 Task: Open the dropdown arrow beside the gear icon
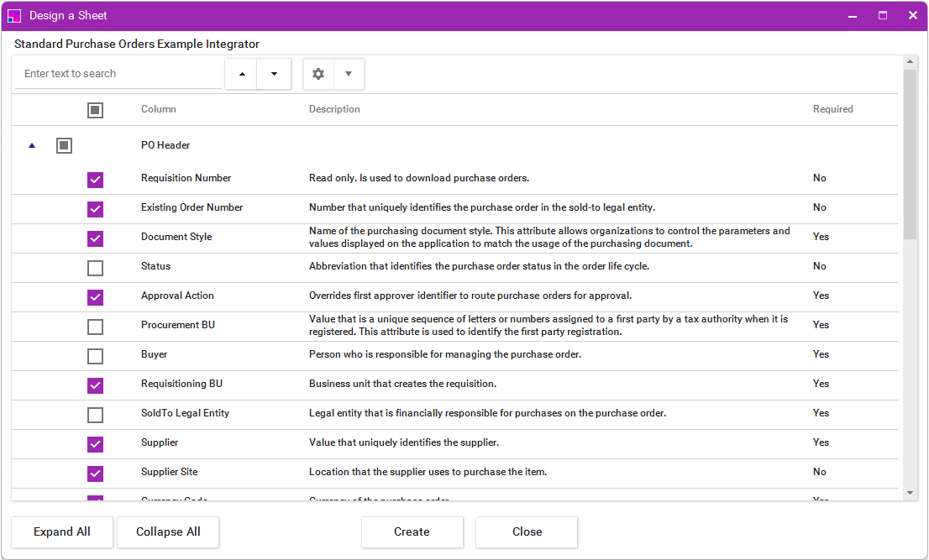coord(349,74)
